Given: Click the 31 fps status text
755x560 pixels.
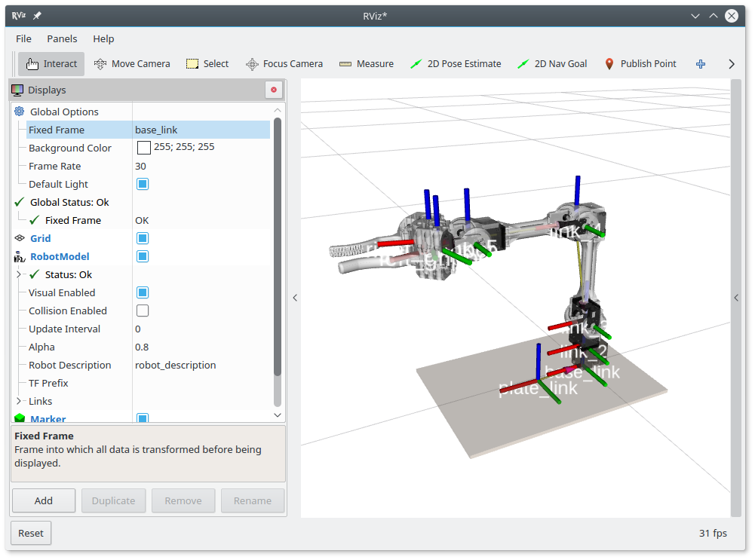Looking at the screenshot, I should click(x=713, y=533).
